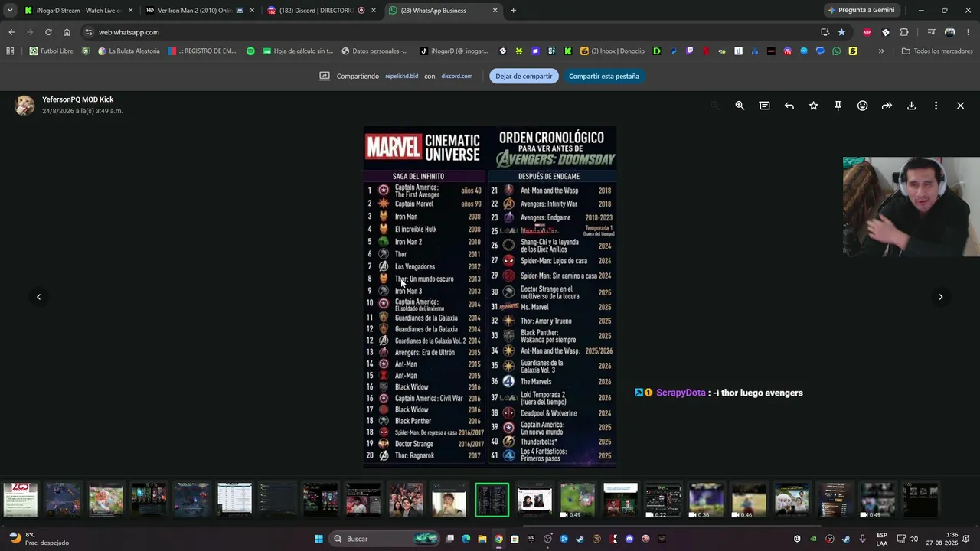Open the La Ruleta Aleatoria bookmark
Viewport: 980px width, 551px height.
(129, 51)
